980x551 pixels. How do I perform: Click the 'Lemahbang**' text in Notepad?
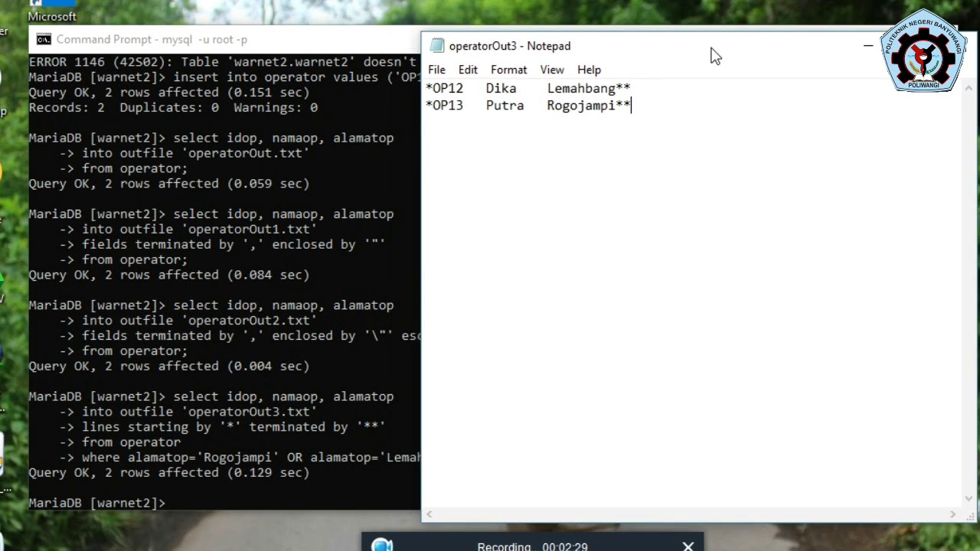coord(589,89)
